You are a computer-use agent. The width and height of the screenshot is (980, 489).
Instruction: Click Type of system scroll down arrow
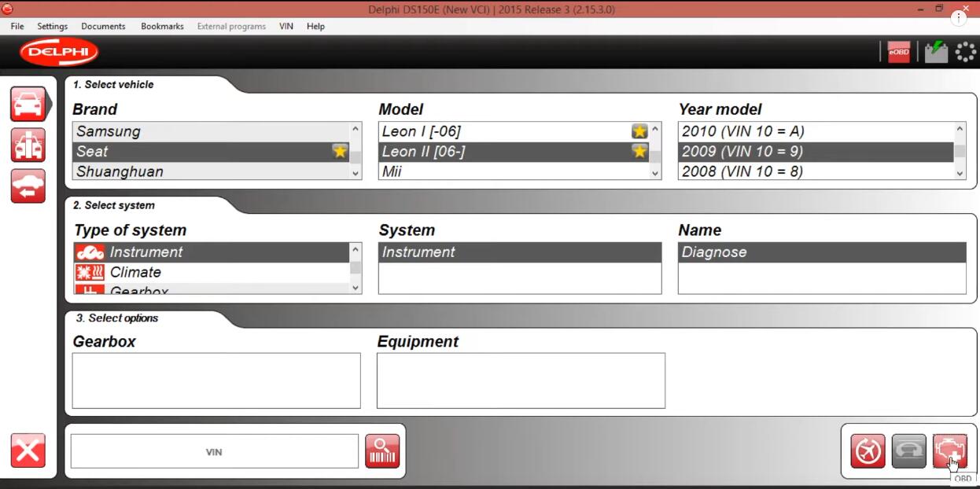point(356,288)
